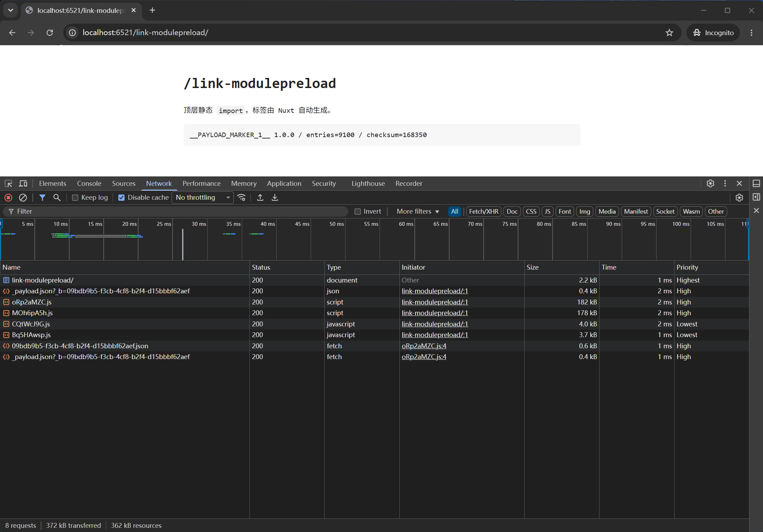Select the JS resource type filter
The width and height of the screenshot is (763, 532).
[x=547, y=212]
